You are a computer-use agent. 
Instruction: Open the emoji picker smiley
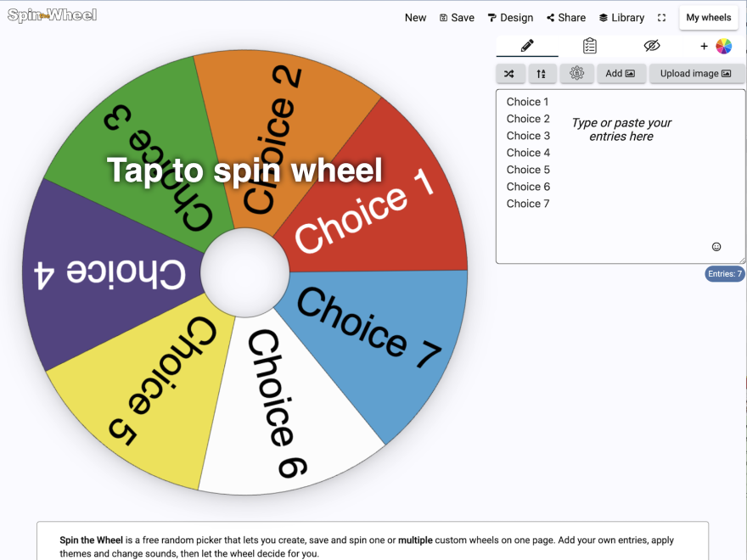point(716,247)
